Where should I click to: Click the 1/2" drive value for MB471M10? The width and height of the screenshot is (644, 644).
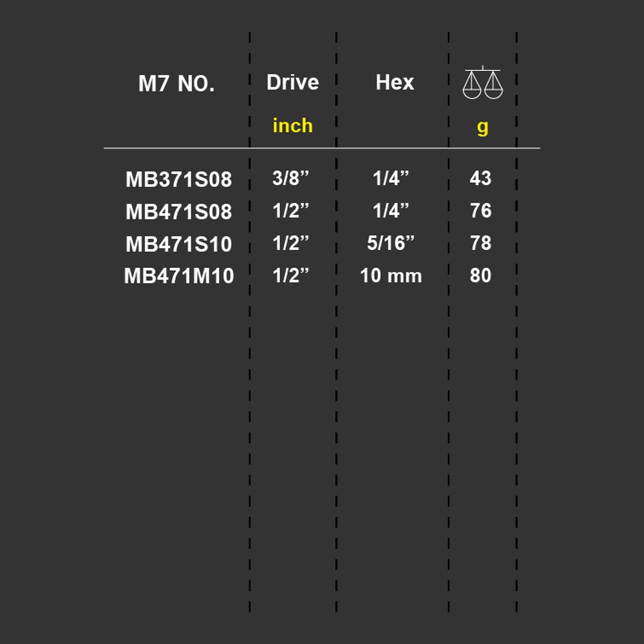click(x=290, y=276)
